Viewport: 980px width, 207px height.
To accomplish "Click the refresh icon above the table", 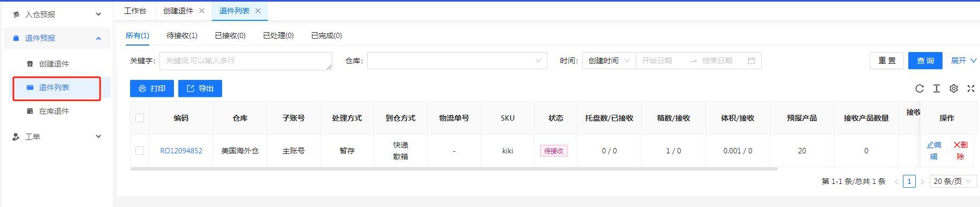I will pyautogui.click(x=920, y=88).
